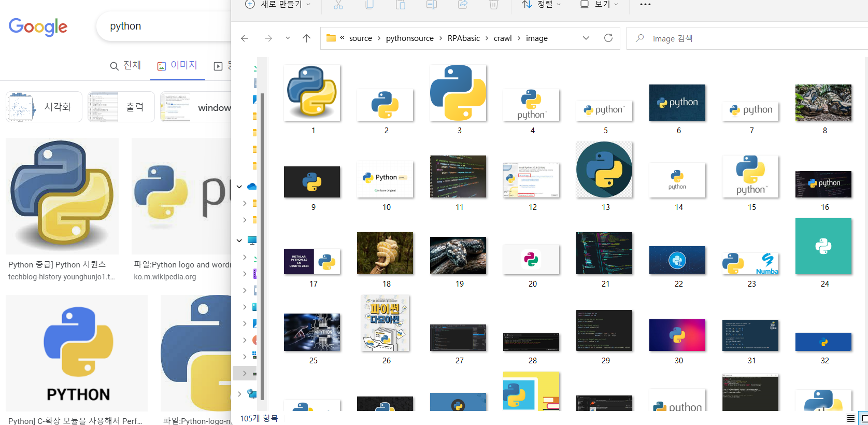Screen dimensions: 868x425
Task: Select image file 3 thumbnail
Action: [x=458, y=93]
